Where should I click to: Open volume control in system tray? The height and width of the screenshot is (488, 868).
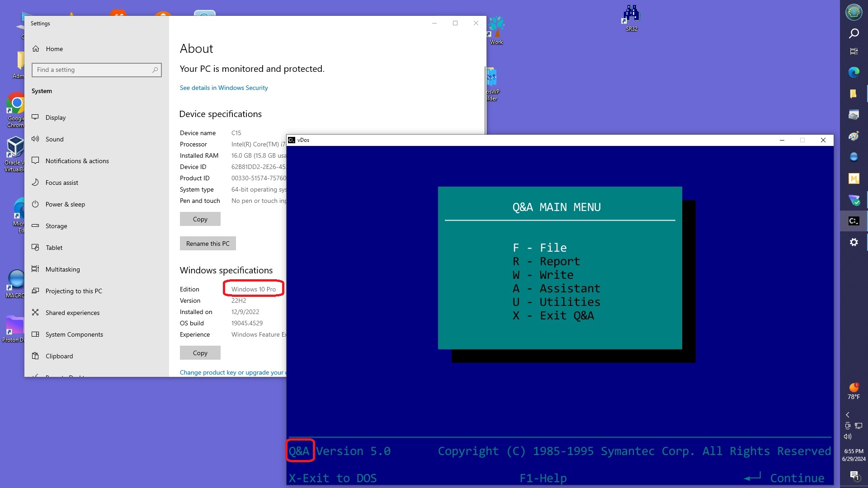(x=848, y=436)
